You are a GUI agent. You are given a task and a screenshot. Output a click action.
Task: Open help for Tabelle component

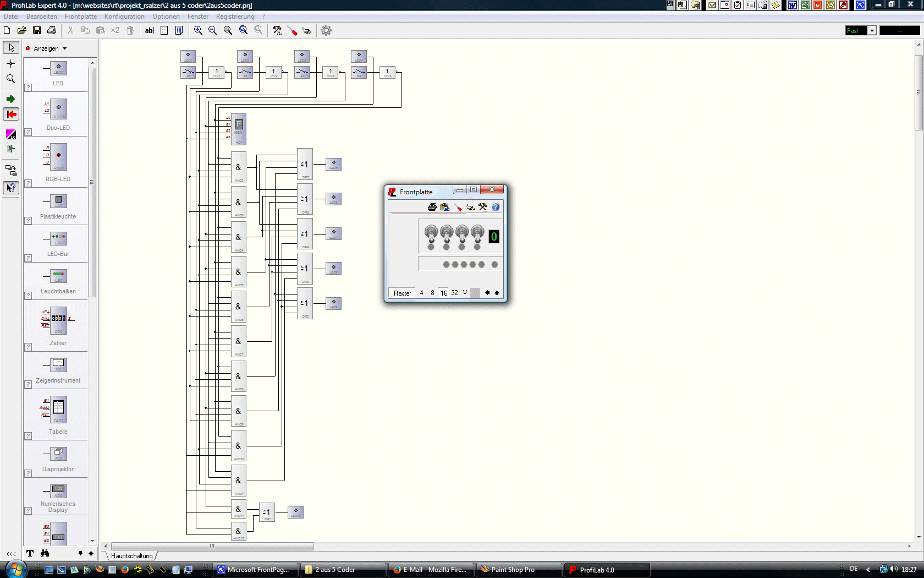[x=28, y=436]
